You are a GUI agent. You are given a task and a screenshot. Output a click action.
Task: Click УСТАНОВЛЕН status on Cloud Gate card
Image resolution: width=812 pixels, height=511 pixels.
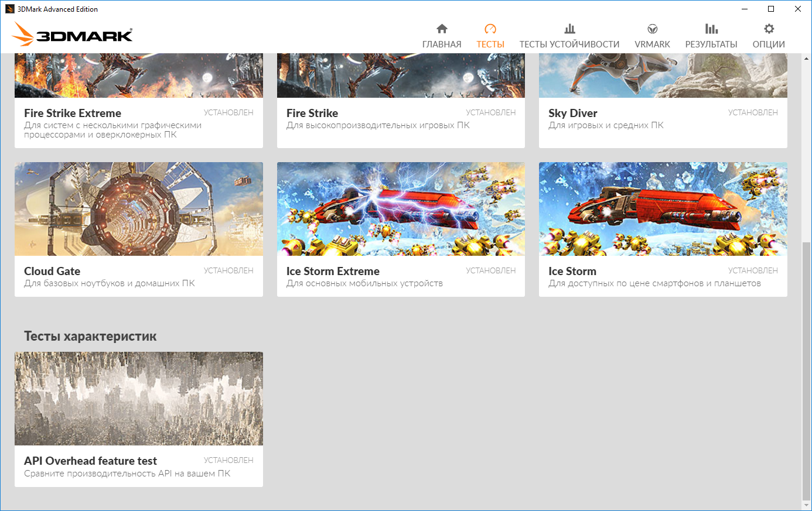[228, 270]
